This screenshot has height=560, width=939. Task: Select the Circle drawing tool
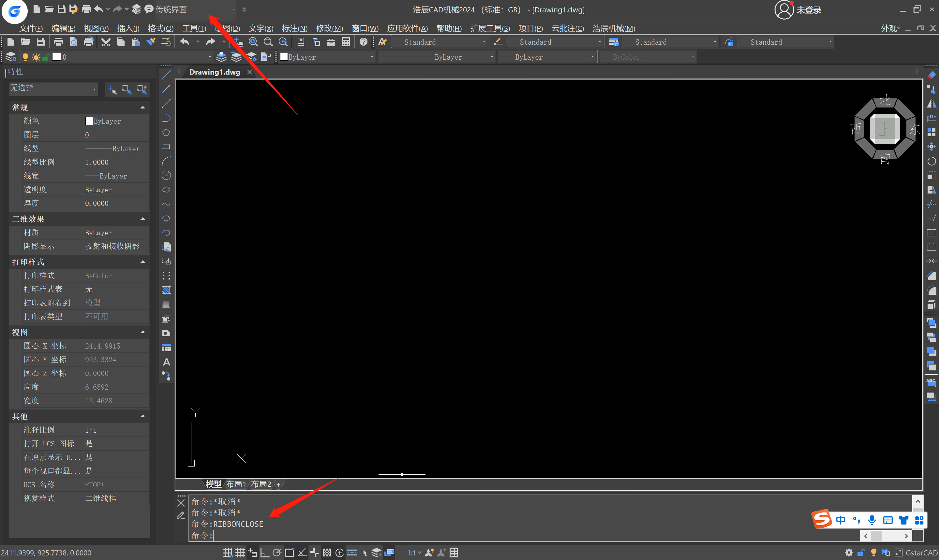[x=166, y=176]
